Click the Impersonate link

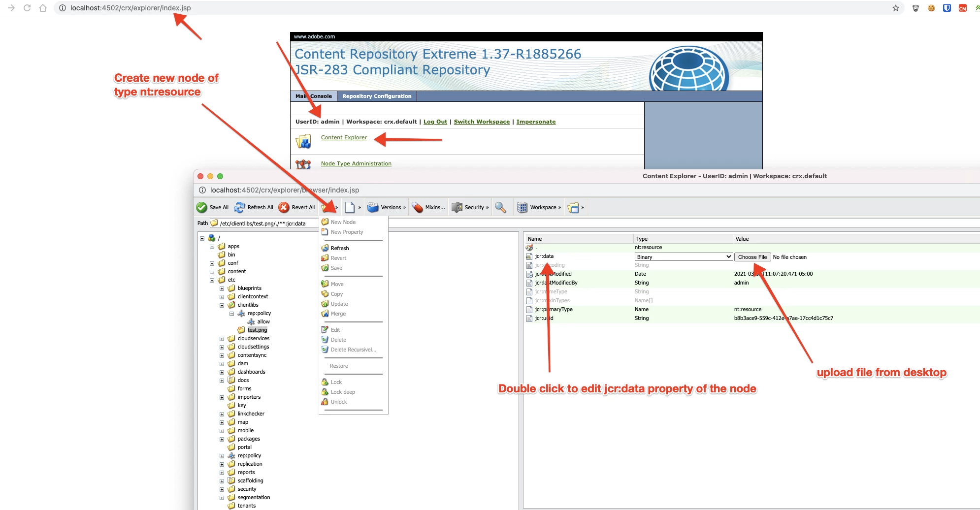pyautogui.click(x=536, y=122)
